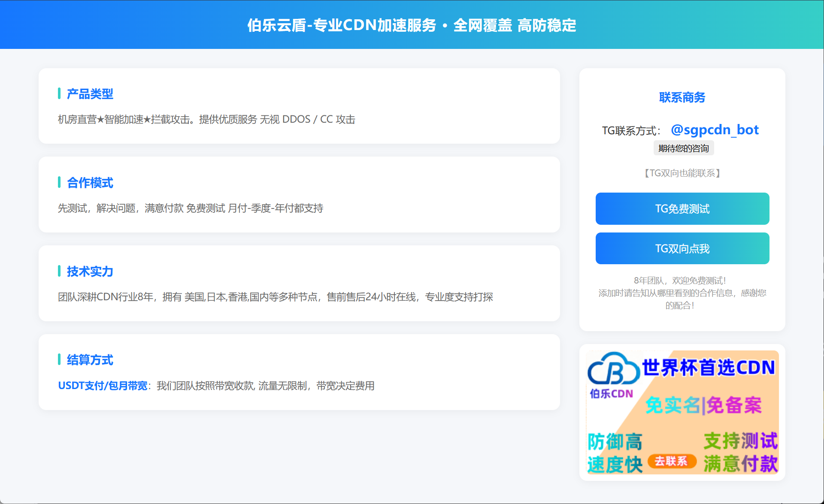The width and height of the screenshot is (824, 504).
Task: Select the 结算方式 section heading
Action: pyautogui.click(x=90, y=360)
